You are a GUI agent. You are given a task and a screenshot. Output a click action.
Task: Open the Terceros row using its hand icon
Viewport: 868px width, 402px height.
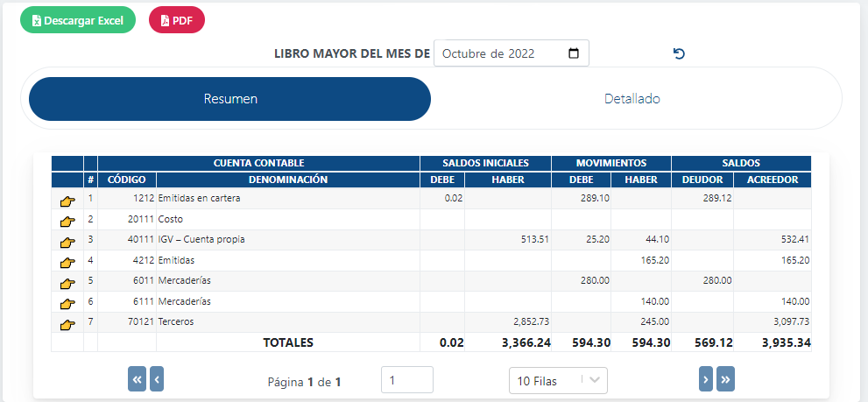coord(67,324)
